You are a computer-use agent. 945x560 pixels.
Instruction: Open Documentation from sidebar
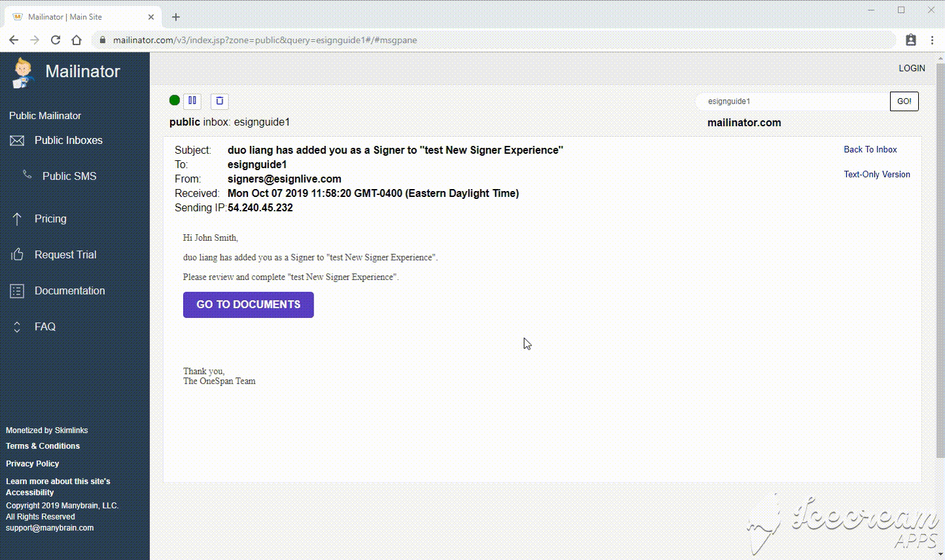(x=70, y=290)
